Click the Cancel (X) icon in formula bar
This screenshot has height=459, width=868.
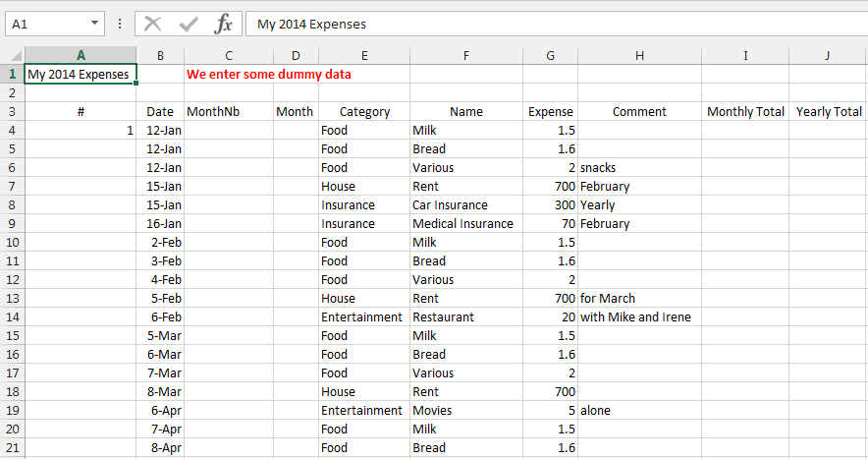(153, 24)
